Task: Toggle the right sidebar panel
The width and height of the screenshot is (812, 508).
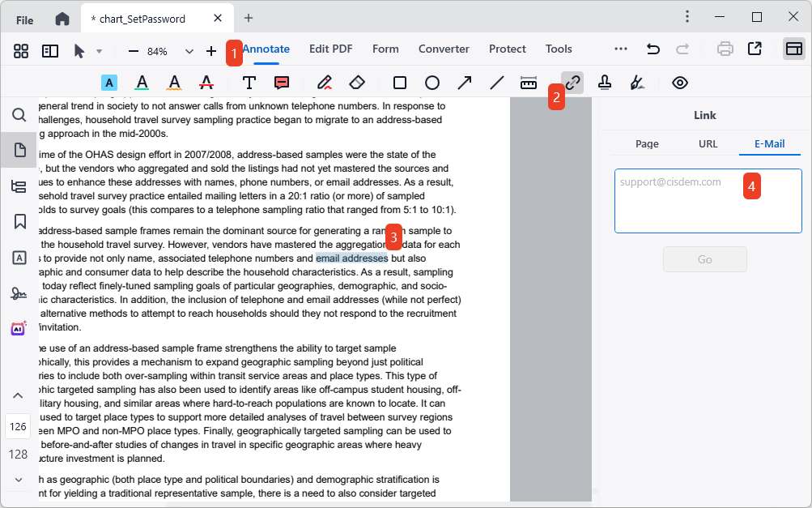Action: click(x=791, y=49)
